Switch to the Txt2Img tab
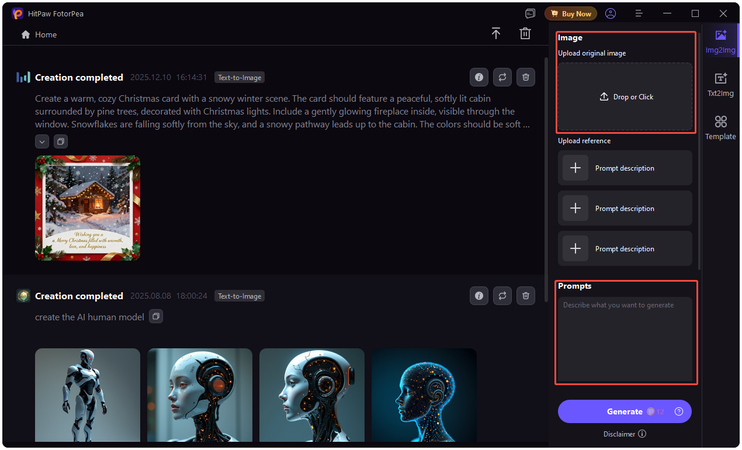The image size is (742, 450). [720, 84]
